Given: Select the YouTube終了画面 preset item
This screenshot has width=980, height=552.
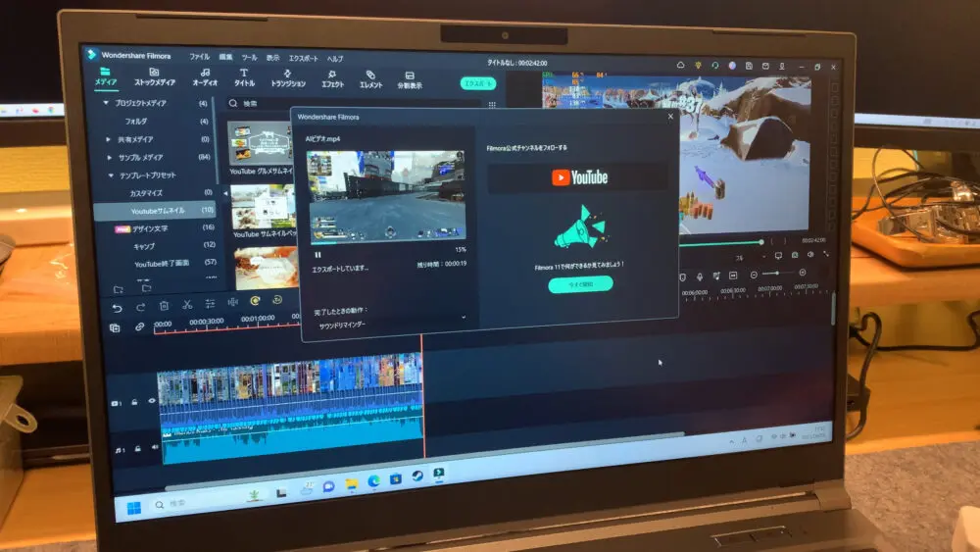Looking at the screenshot, I should click(162, 263).
